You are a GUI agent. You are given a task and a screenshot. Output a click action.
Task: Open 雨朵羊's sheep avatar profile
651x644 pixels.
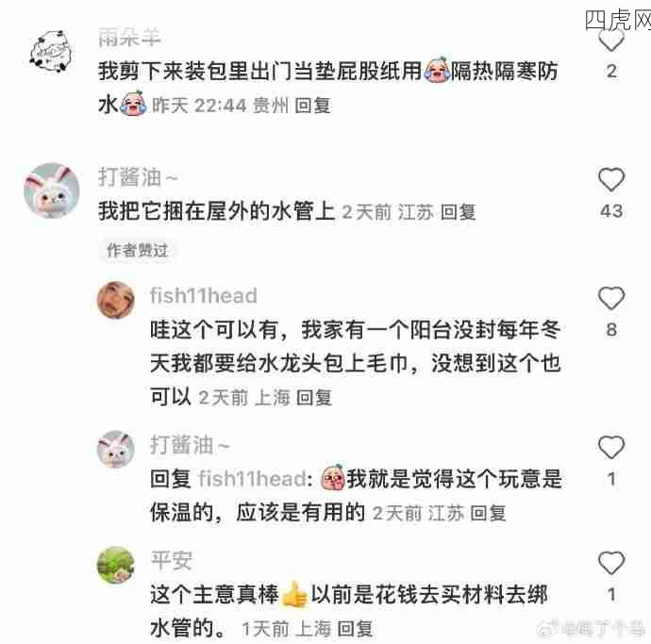pos(51,51)
